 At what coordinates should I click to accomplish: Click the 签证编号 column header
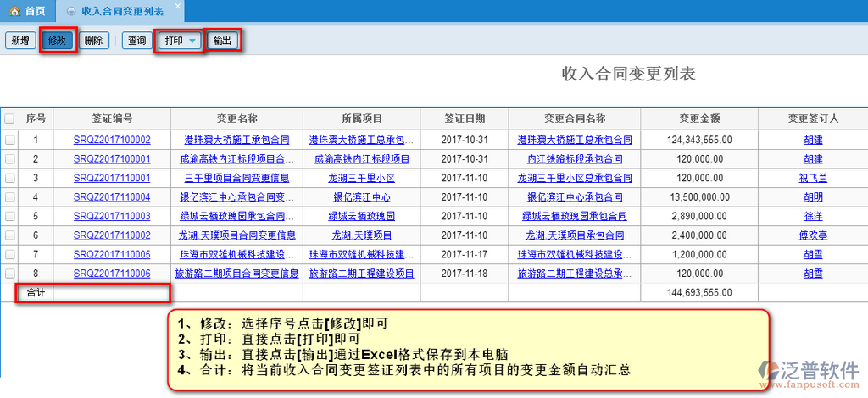(112, 119)
